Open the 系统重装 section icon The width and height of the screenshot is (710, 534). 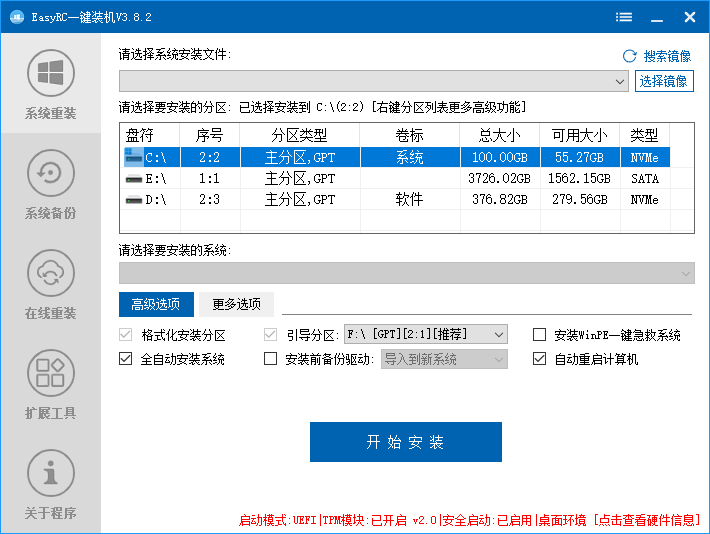pos(51,73)
